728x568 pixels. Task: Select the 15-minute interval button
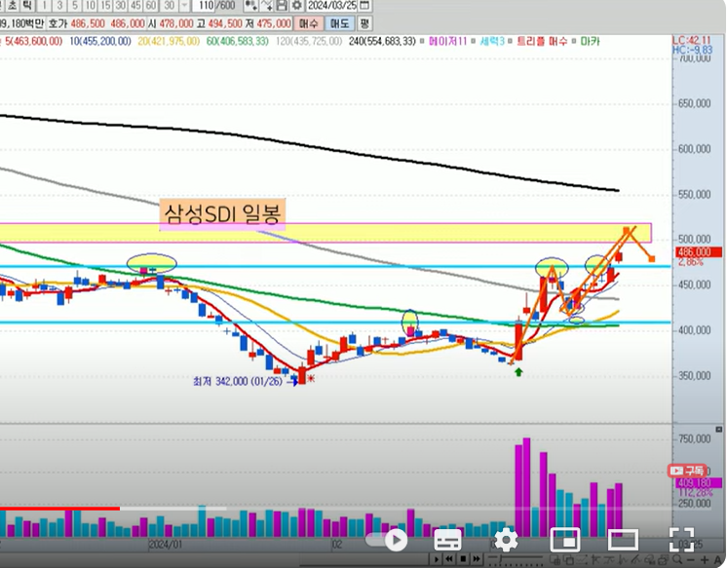[x=105, y=5]
